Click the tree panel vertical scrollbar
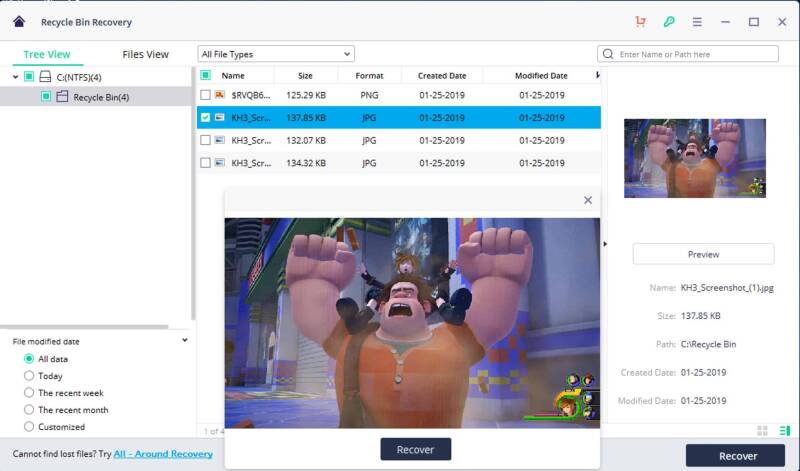 [x=193, y=193]
